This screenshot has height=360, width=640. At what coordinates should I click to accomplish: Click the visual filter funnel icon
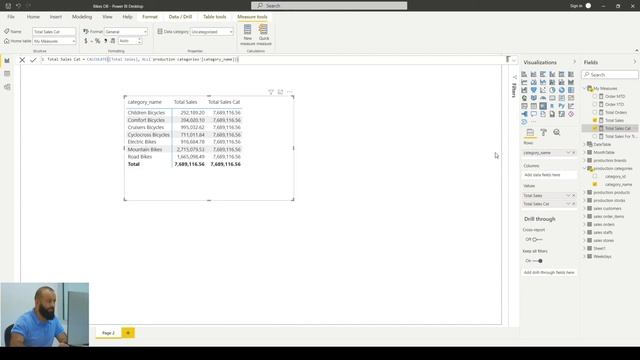pyautogui.click(x=271, y=92)
